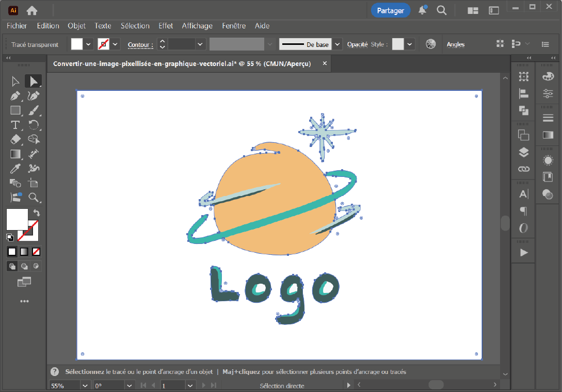Click the Opacité link

click(x=357, y=44)
